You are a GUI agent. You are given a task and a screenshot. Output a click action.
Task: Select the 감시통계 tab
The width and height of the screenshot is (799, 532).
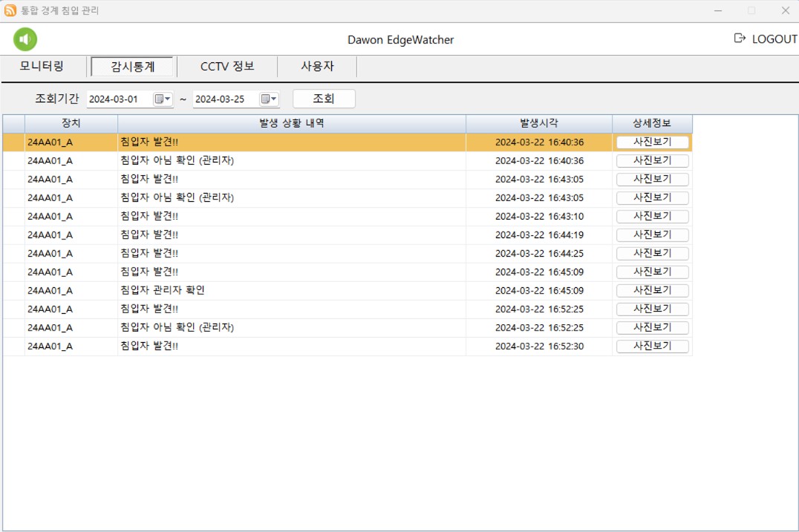coord(132,67)
